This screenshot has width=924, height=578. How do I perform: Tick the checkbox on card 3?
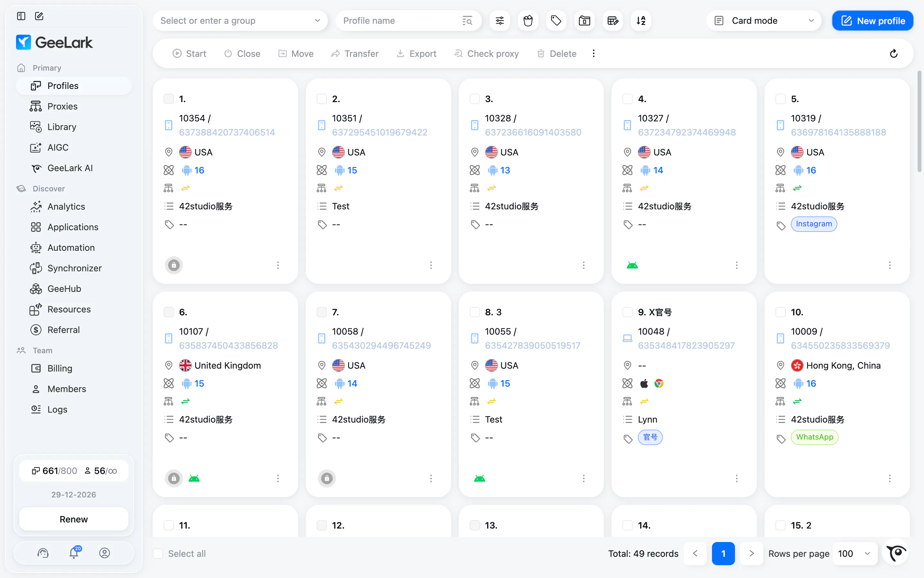pos(475,99)
